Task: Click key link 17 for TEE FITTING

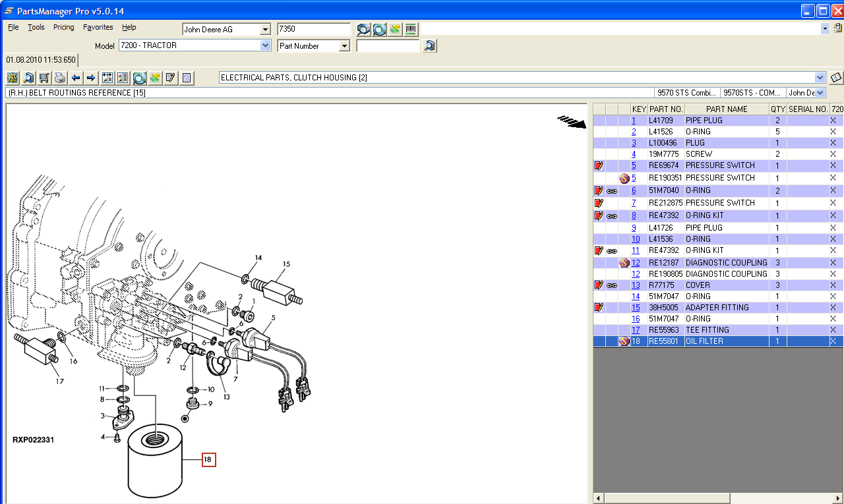Action: 636,330
